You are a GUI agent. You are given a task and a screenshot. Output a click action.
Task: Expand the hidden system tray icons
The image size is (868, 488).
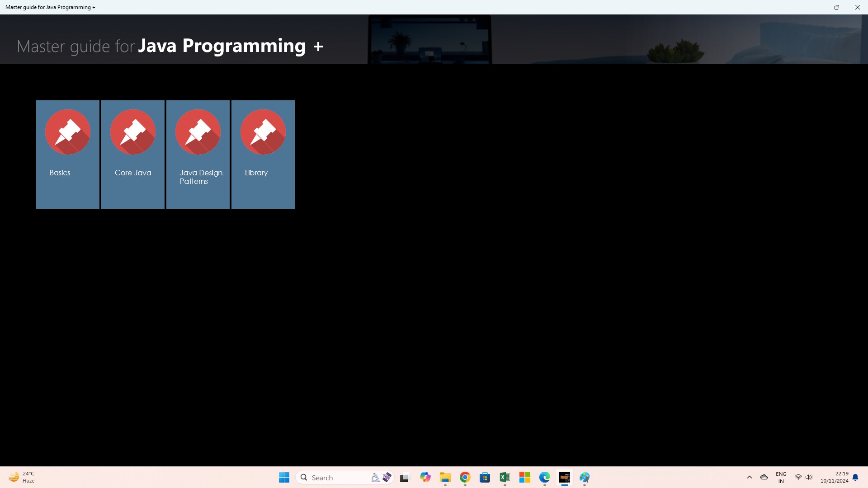pos(749,477)
